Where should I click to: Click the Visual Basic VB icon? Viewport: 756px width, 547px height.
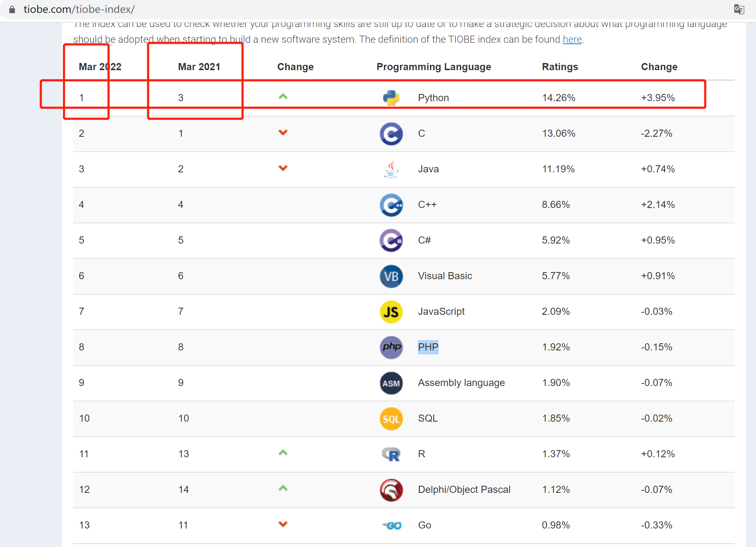click(391, 276)
